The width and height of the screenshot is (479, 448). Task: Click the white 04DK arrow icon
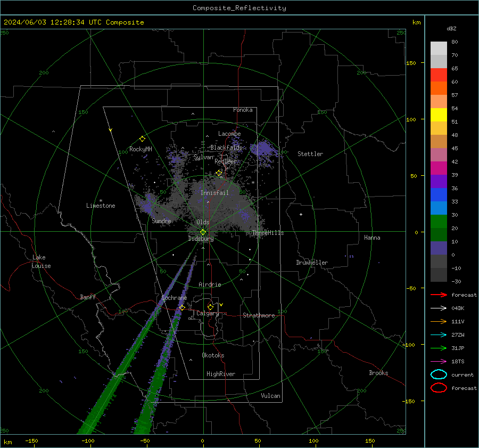[x=439, y=308]
